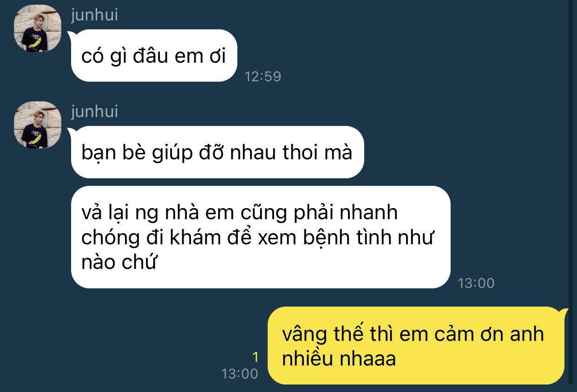The image size is (577, 392).
Task: Click the topmost "junhui" sender name
Action: coord(95,15)
